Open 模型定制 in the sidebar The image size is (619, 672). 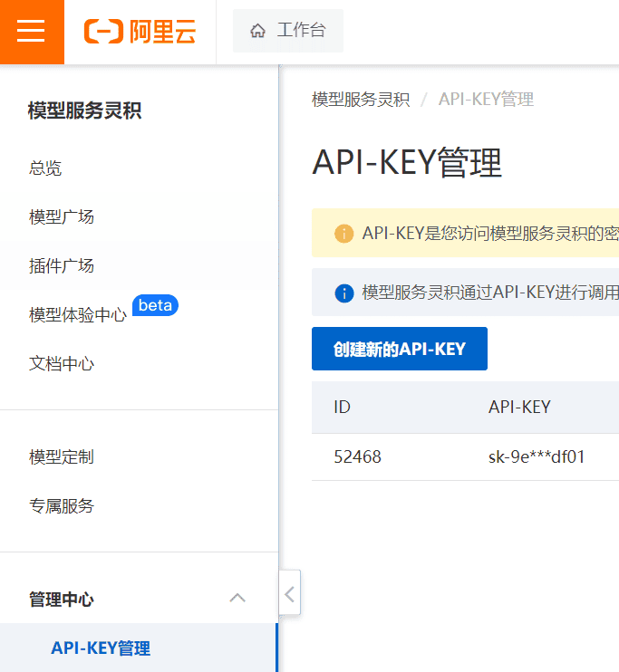pyautogui.click(x=62, y=456)
